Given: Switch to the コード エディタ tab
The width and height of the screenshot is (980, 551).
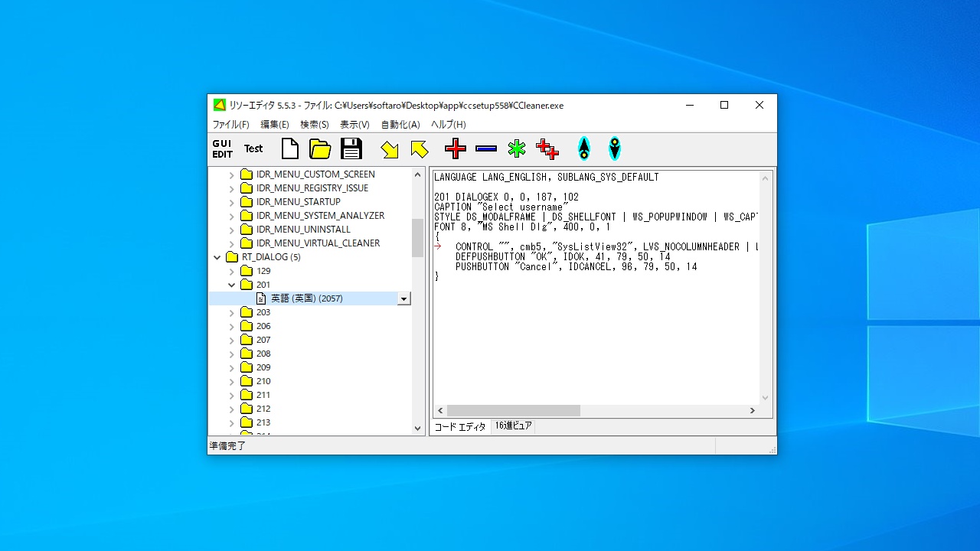Looking at the screenshot, I should [460, 427].
